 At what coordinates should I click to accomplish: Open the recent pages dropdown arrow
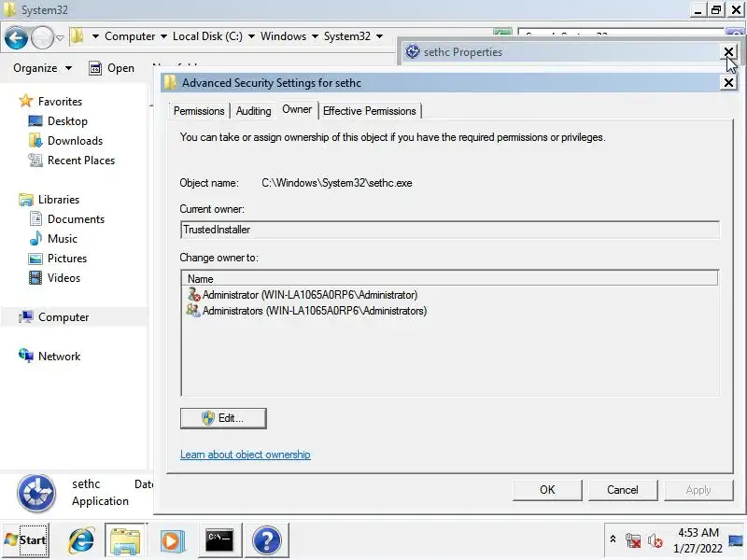(60, 37)
